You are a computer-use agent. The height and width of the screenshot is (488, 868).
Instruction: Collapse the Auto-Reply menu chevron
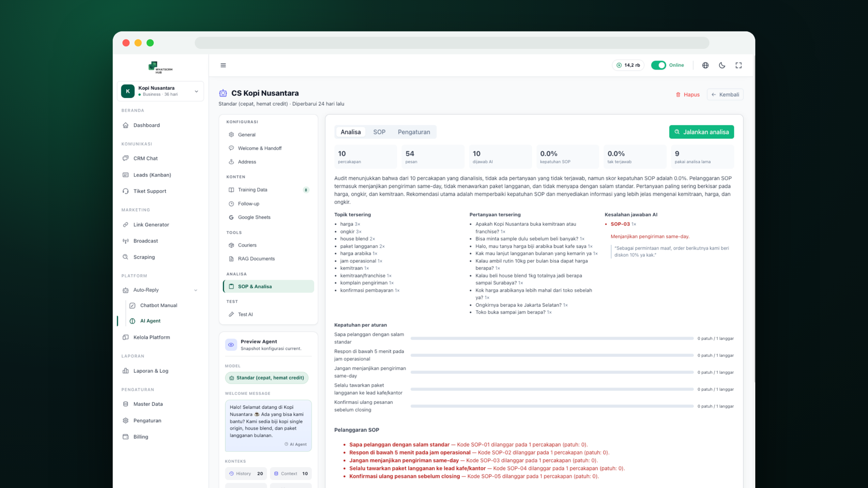(196, 290)
